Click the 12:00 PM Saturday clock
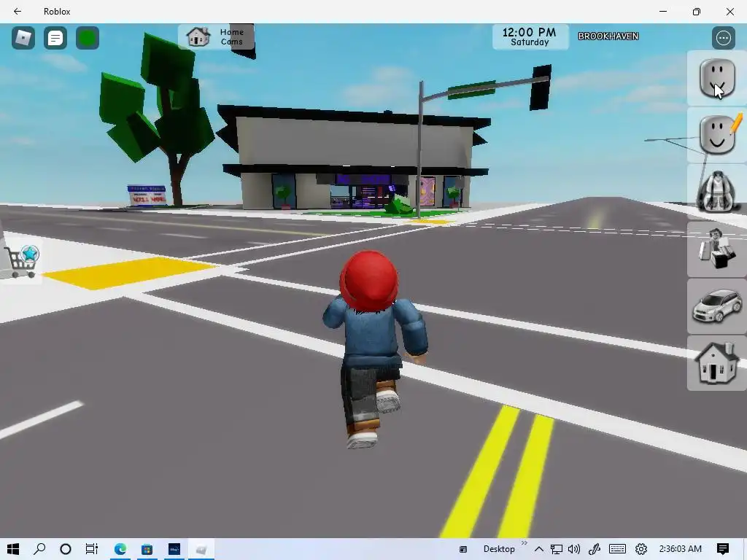Viewport: 747px width, 560px height. tap(530, 36)
